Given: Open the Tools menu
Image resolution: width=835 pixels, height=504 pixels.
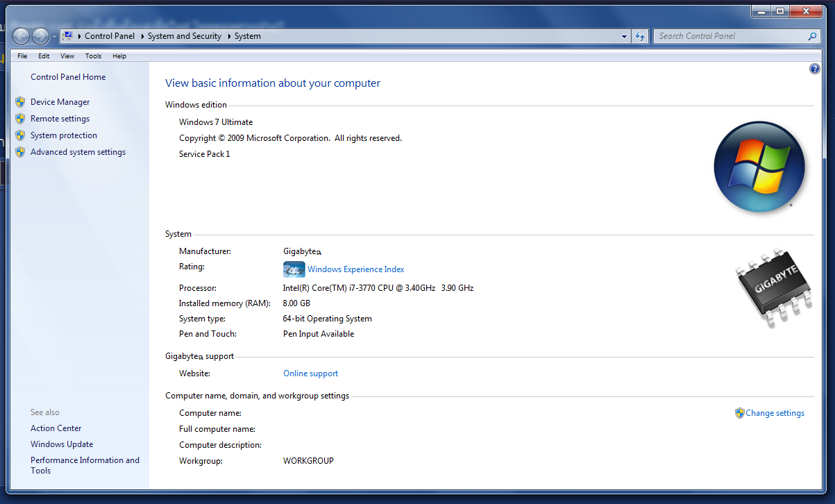Looking at the screenshot, I should point(93,56).
